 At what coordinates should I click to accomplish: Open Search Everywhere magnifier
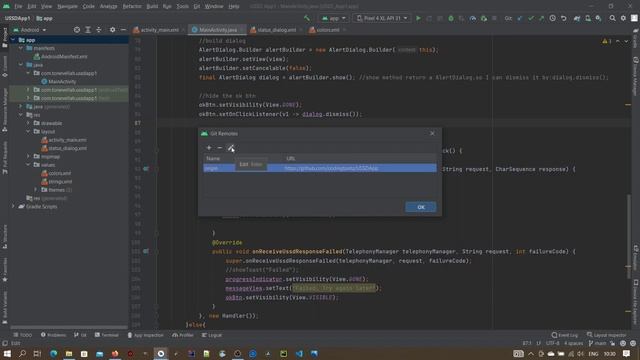click(612, 18)
